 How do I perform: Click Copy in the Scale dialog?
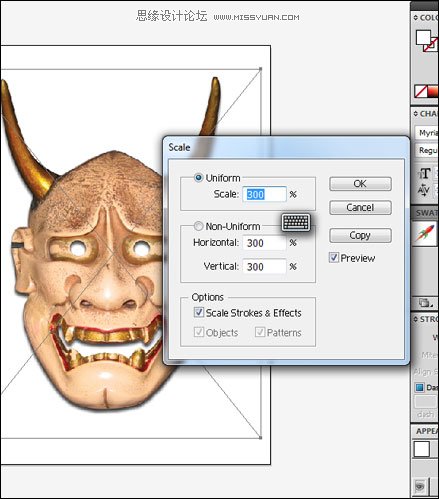click(360, 235)
